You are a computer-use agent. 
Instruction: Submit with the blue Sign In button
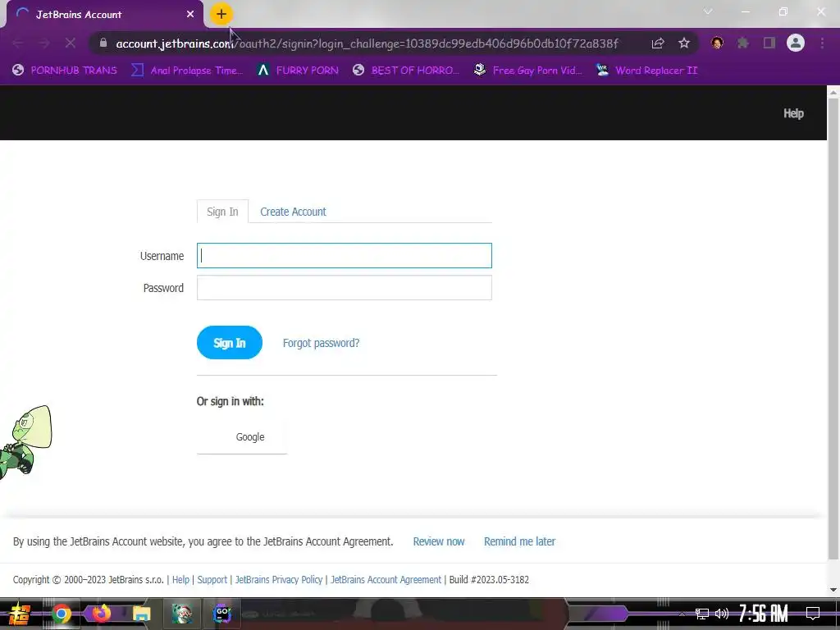click(230, 342)
